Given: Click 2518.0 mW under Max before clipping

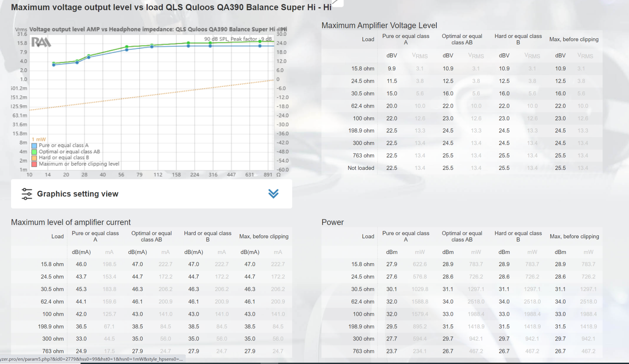Looking at the screenshot, I should [x=588, y=301].
